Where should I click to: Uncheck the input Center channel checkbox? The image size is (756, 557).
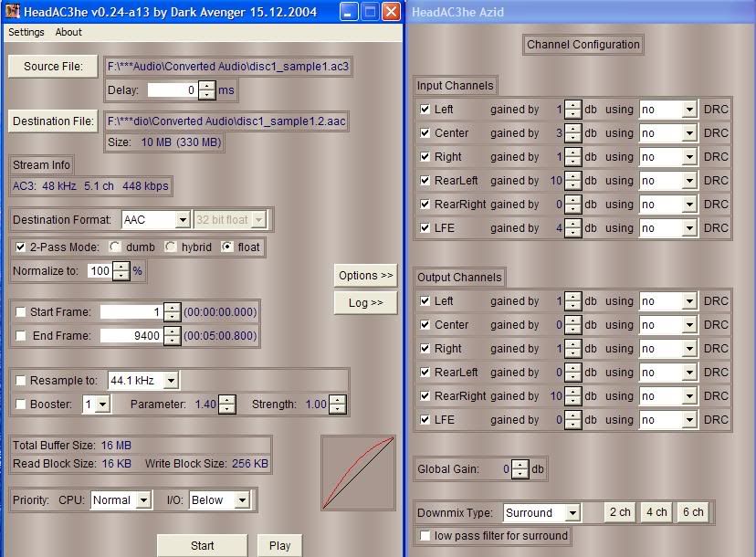point(425,132)
